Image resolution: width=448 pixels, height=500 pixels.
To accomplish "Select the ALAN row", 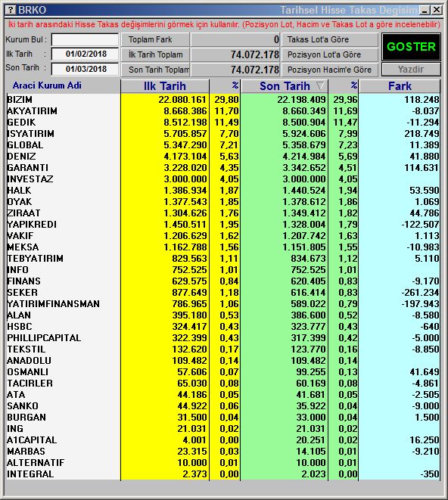I will (x=223, y=315).
